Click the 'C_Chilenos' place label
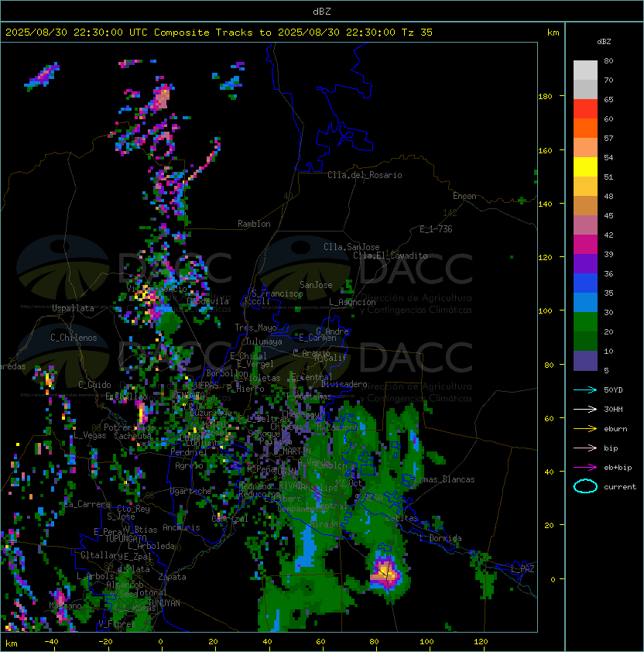The width and height of the screenshot is (644, 652). tap(74, 338)
